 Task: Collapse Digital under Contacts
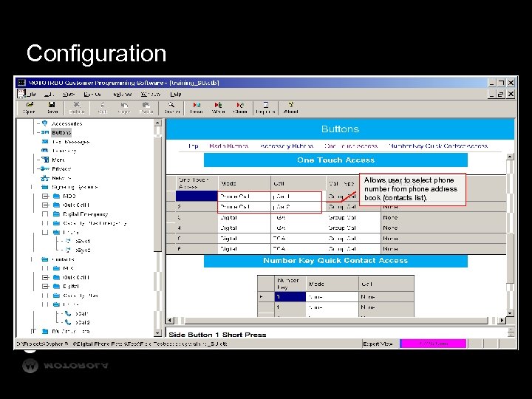click(45, 287)
